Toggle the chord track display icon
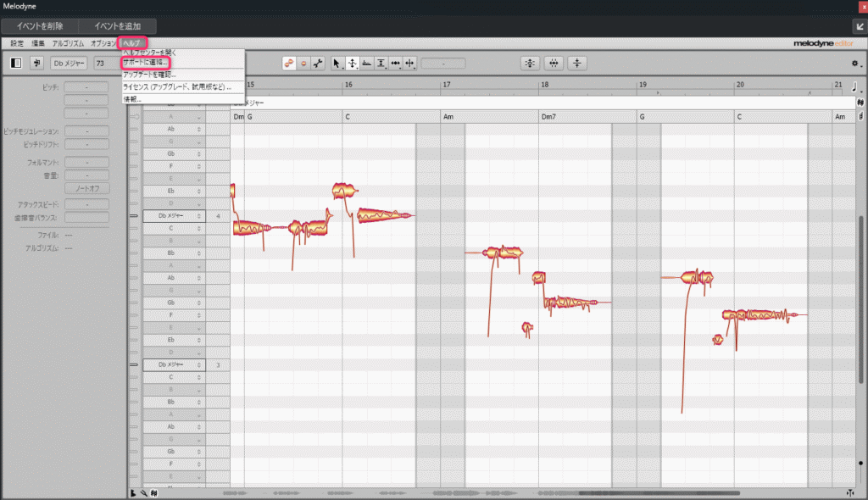The height and width of the screenshot is (500, 868). point(861,103)
